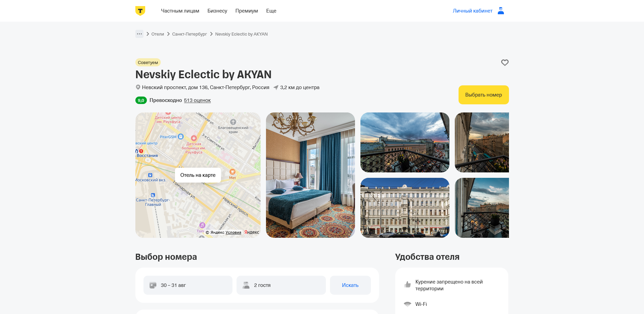Add hotel to favorites with heart icon
This screenshot has height=314, width=644.
pos(505,63)
